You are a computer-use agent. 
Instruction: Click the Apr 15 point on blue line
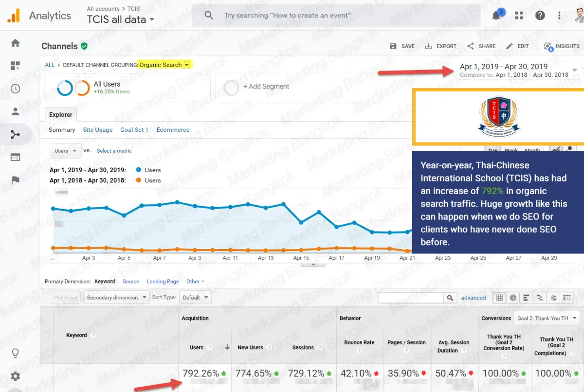coord(301,223)
